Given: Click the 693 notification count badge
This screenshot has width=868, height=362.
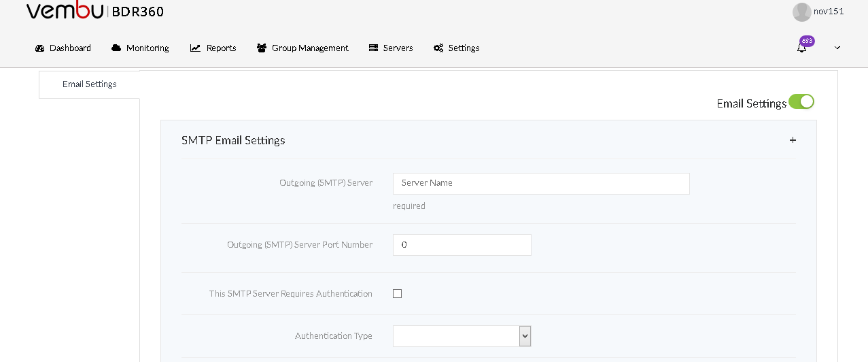Looking at the screenshot, I should 807,41.
